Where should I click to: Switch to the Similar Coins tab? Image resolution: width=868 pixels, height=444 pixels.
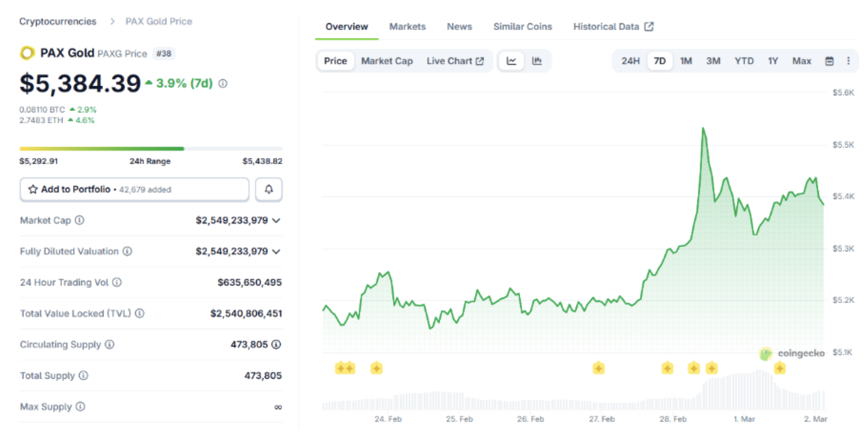(x=522, y=27)
